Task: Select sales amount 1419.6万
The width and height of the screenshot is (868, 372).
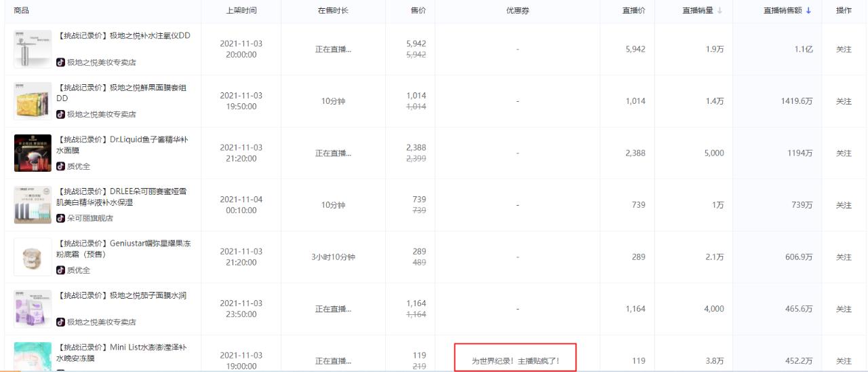Action: [x=796, y=101]
